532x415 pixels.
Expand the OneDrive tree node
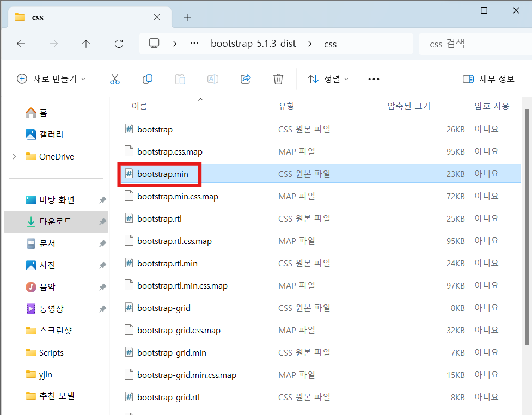(14, 156)
